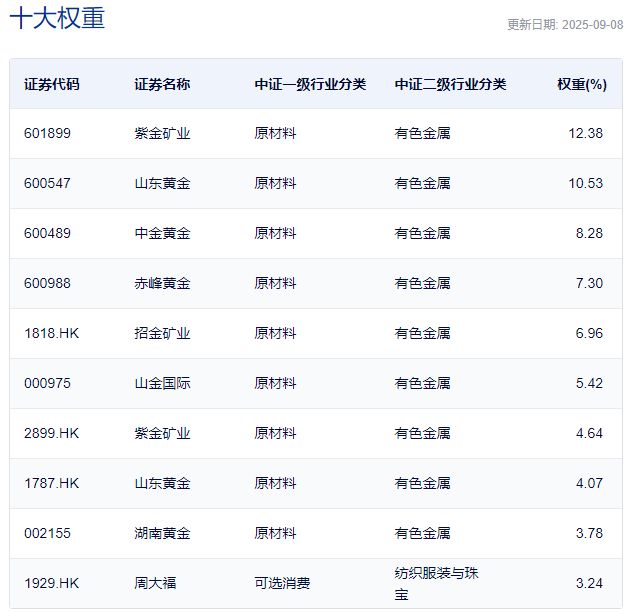
Task: Click the 证券代码 column header
Action: click(51, 84)
